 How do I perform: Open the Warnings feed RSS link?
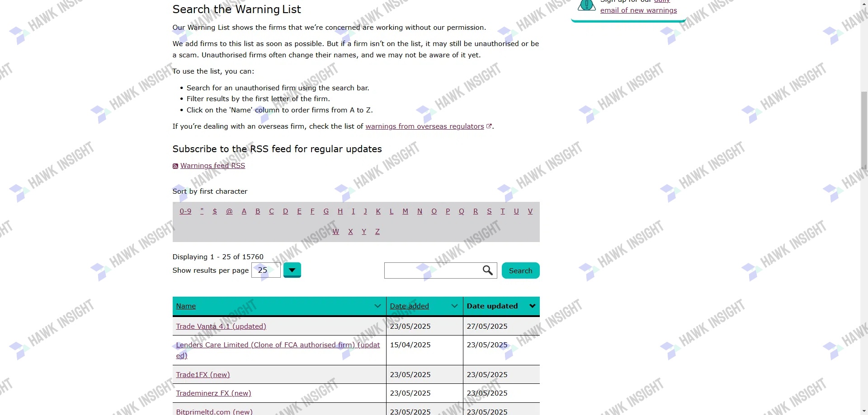[x=212, y=166]
